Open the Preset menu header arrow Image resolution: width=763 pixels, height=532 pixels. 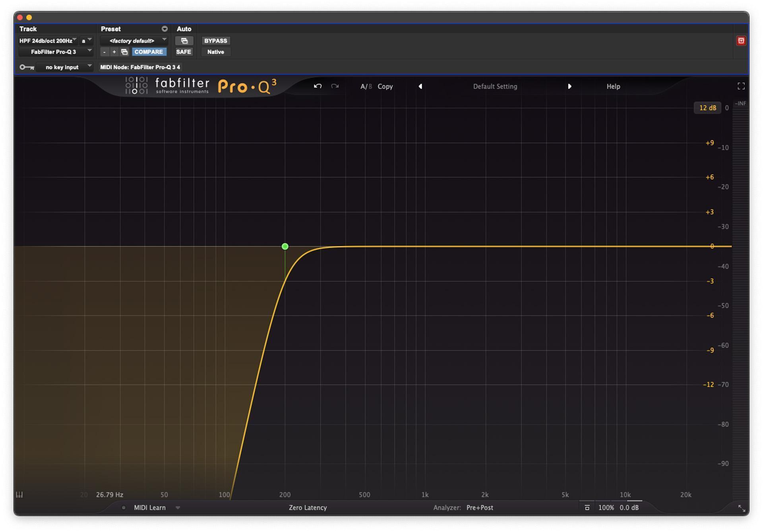point(164,29)
